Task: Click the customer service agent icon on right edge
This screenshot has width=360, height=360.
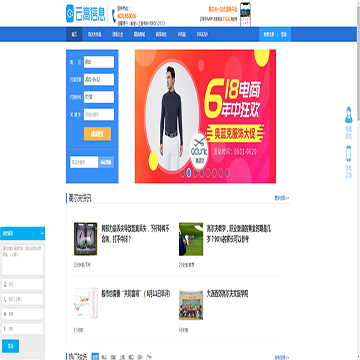Action: pos(349,115)
